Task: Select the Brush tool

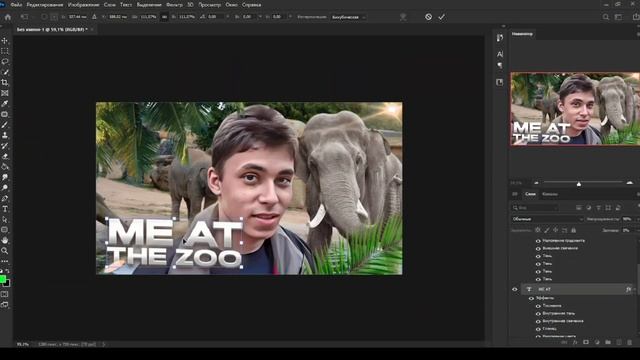Action: pos(5,125)
